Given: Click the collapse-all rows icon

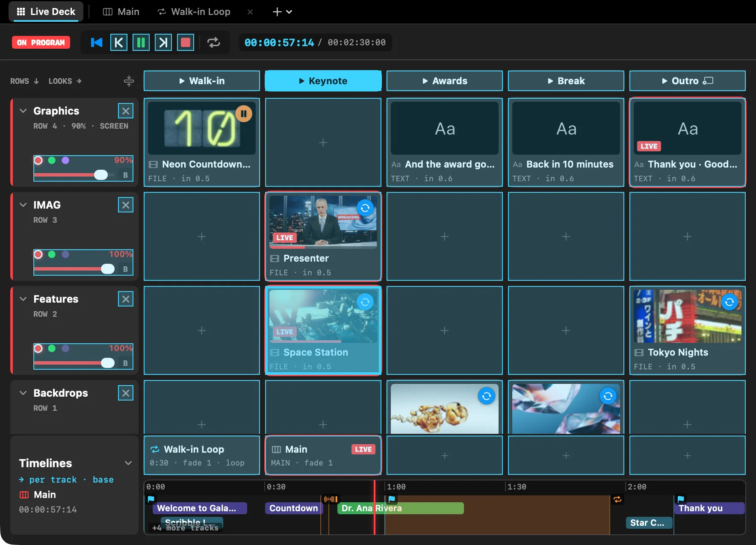Looking at the screenshot, I should [x=129, y=81].
